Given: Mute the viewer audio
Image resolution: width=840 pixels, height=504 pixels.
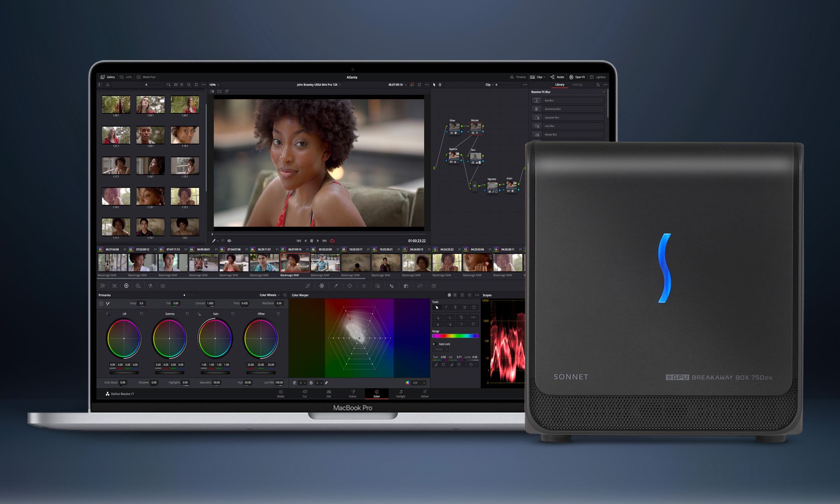Looking at the screenshot, I should 229,241.
